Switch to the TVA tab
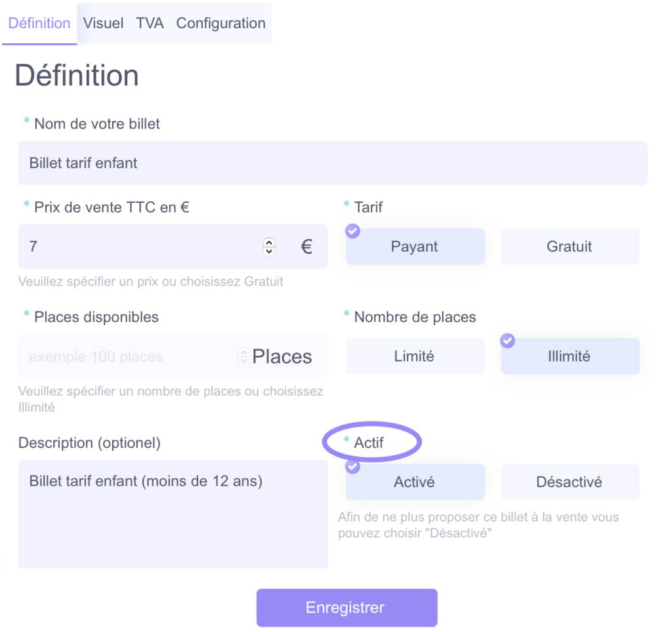 150,23
